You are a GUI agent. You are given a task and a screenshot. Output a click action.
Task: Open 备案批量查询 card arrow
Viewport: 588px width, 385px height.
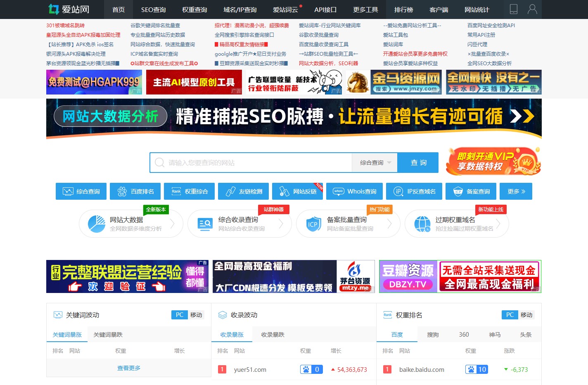389,224
